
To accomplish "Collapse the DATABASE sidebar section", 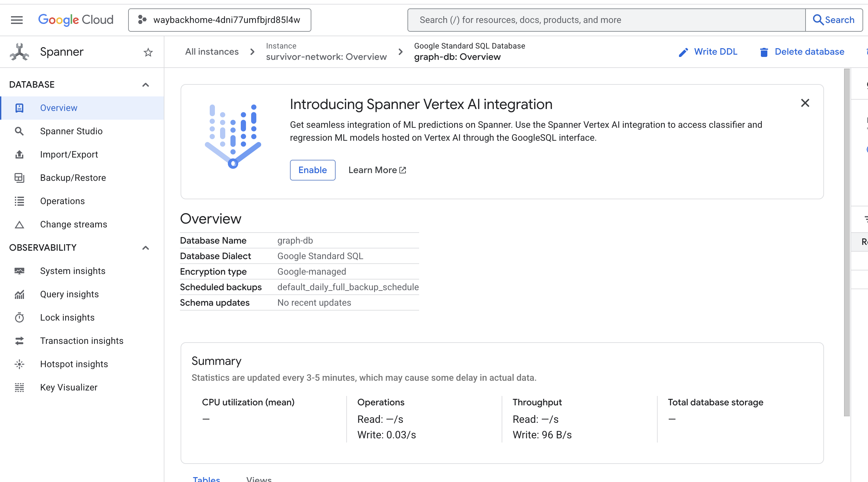I will [146, 84].
